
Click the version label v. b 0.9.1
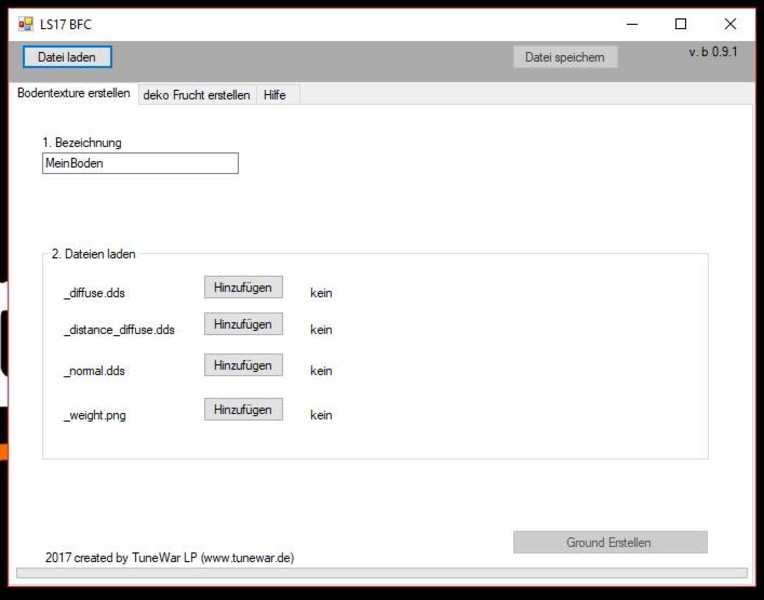click(x=712, y=52)
